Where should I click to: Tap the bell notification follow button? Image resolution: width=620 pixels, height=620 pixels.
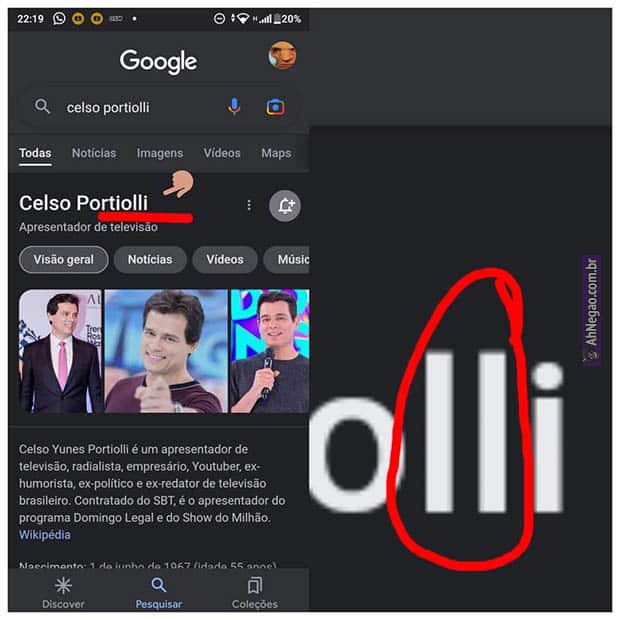point(285,206)
